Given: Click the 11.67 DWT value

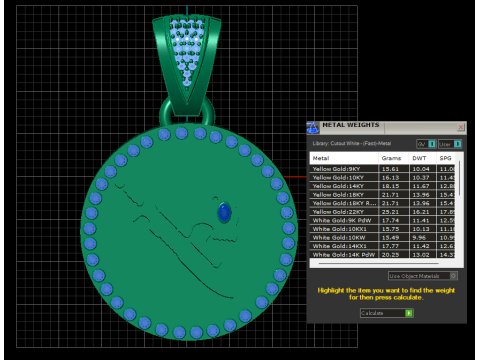Looking at the screenshot, I should [x=421, y=186].
